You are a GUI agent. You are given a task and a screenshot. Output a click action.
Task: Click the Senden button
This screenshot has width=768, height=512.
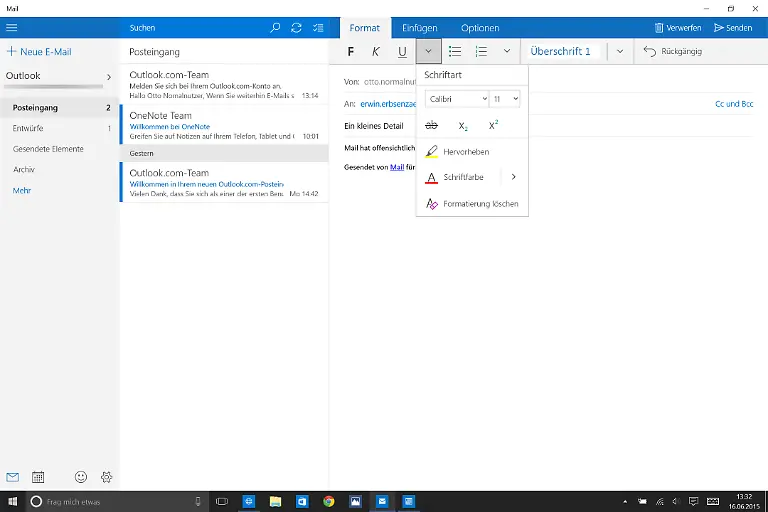[732, 28]
